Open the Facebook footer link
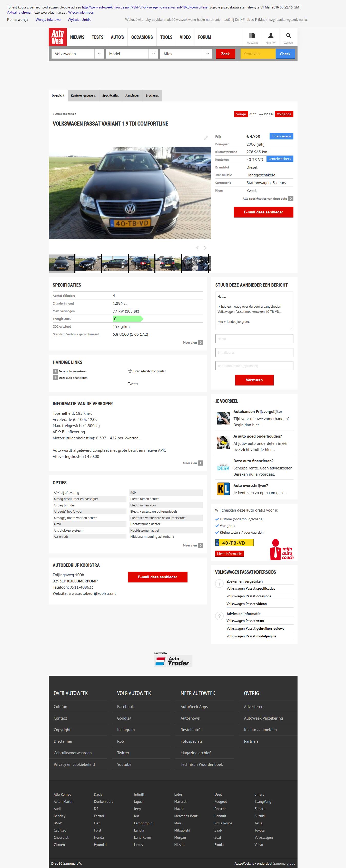 coord(125,706)
